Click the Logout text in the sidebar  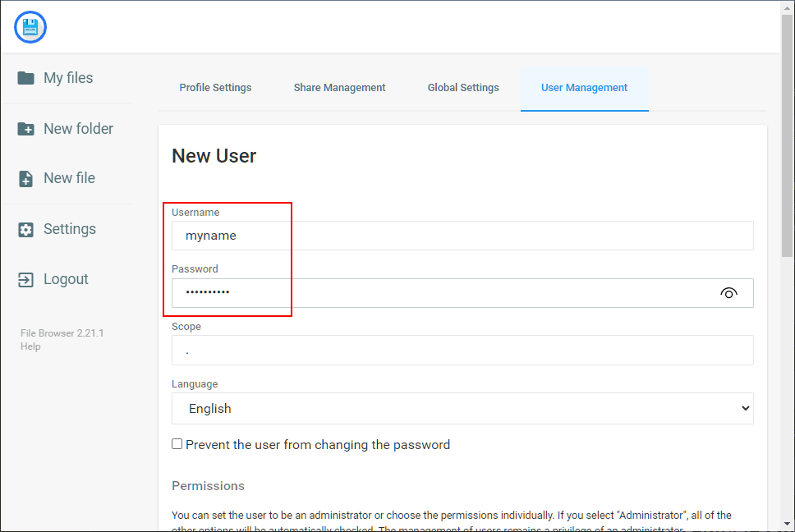[x=66, y=280]
